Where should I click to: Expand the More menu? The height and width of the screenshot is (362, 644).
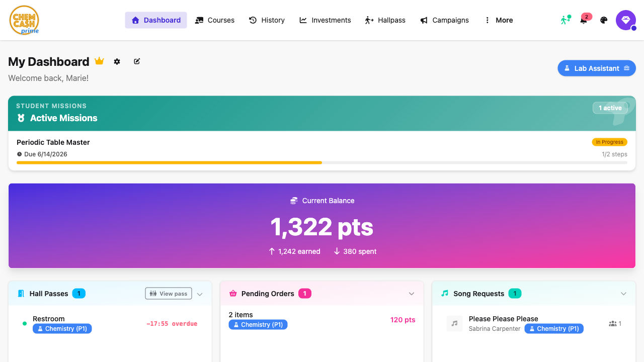[499, 20]
